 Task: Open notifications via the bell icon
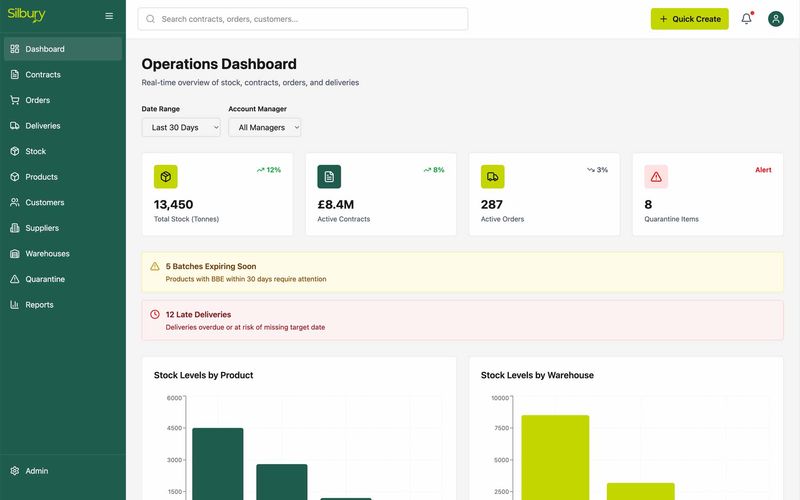point(746,19)
